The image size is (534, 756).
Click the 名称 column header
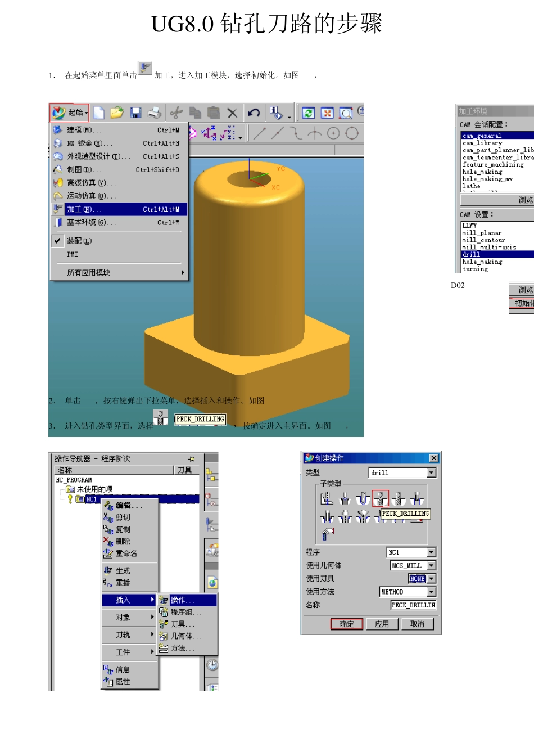point(114,470)
